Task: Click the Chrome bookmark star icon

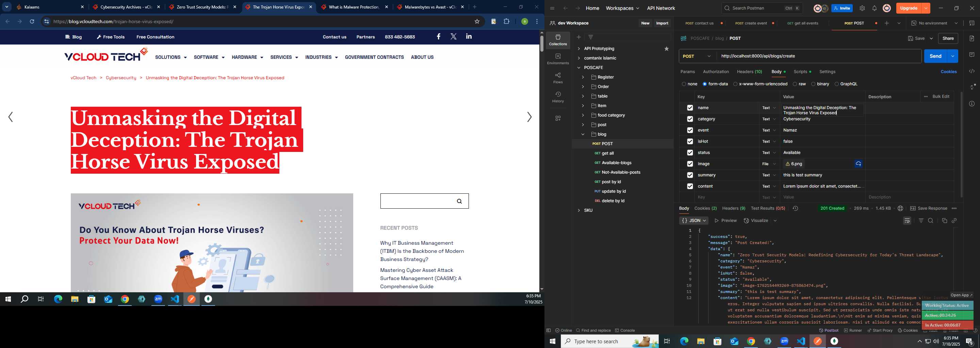Action: click(x=477, y=22)
